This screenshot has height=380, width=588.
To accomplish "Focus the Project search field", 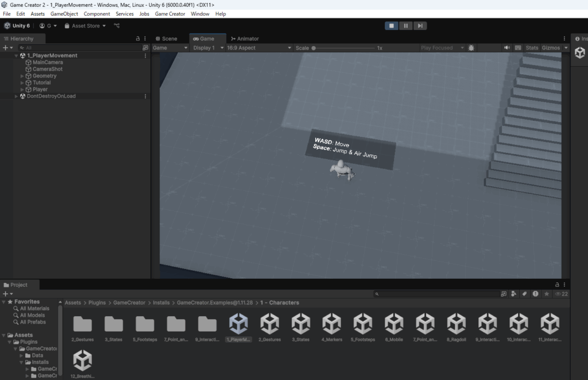I will click(x=436, y=294).
